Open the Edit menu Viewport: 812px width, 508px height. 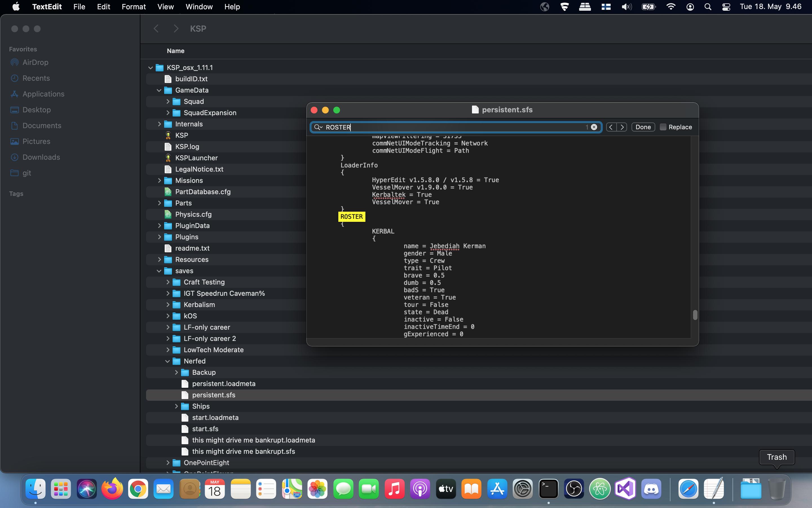point(103,7)
